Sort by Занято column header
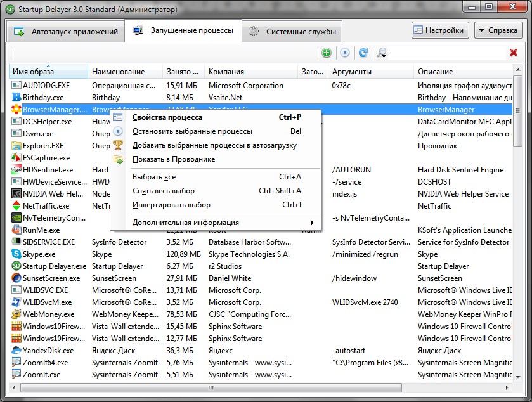The image size is (532, 402). (x=183, y=72)
